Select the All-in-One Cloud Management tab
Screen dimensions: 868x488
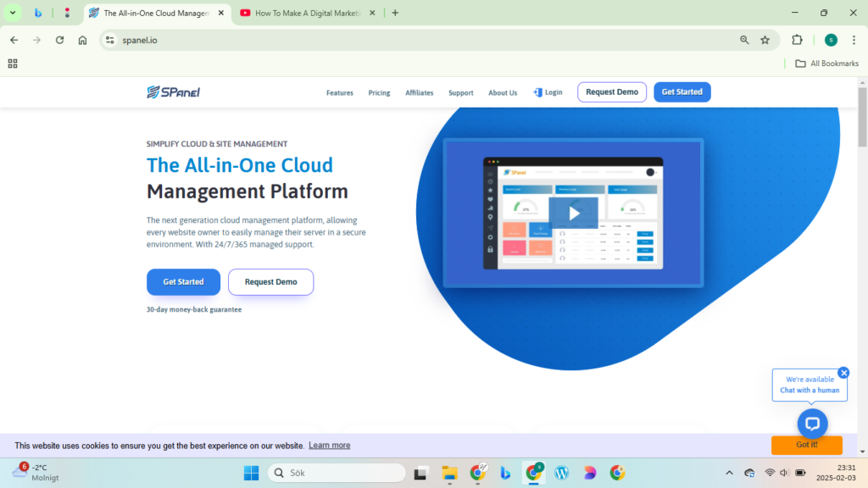point(151,13)
